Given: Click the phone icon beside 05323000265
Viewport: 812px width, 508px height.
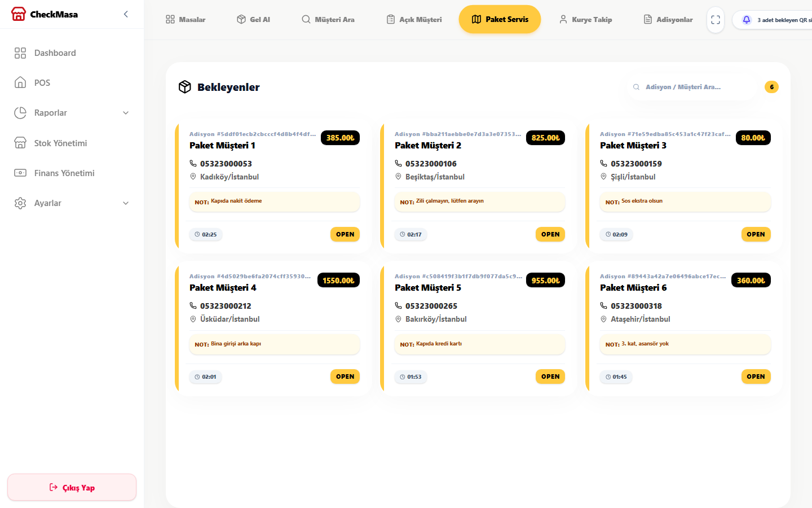Looking at the screenshot, I should pyautogui.click(x=398, y=306).
